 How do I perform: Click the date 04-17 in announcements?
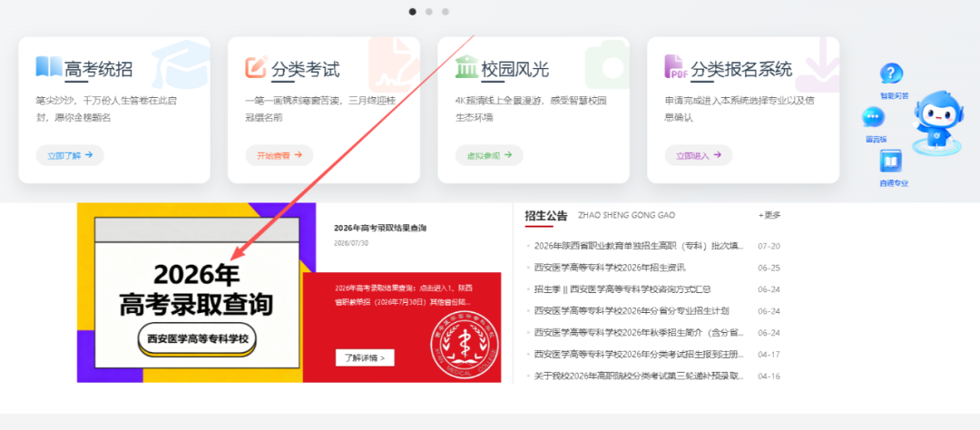pos(769,355)
